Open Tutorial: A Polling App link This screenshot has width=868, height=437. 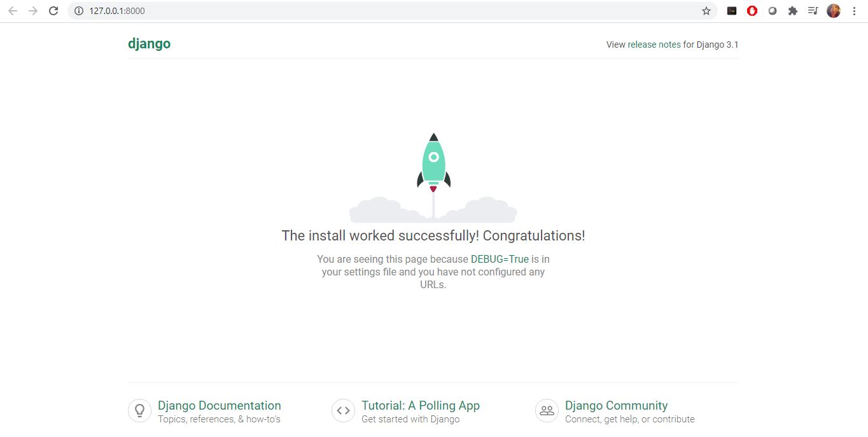click(x=421, y=405)
